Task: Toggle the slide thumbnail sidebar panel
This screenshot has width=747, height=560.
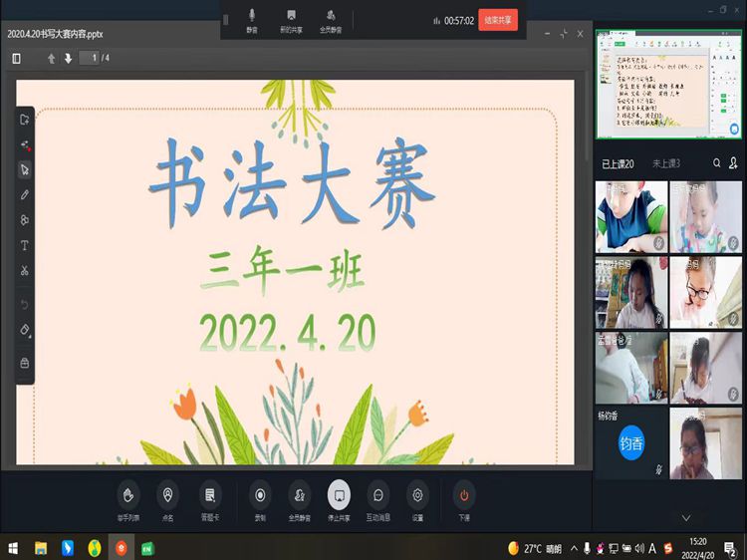Action: [17, 59]
